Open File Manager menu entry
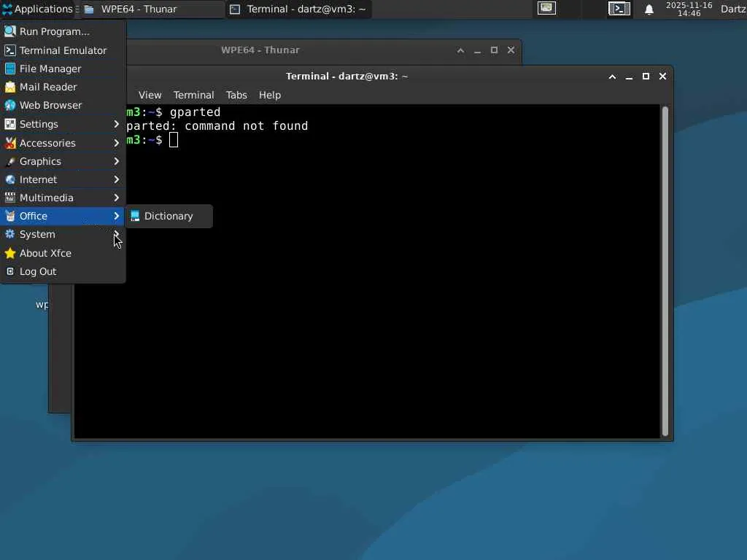Viewport: 747px width, 560px height. tap(63, 69)
